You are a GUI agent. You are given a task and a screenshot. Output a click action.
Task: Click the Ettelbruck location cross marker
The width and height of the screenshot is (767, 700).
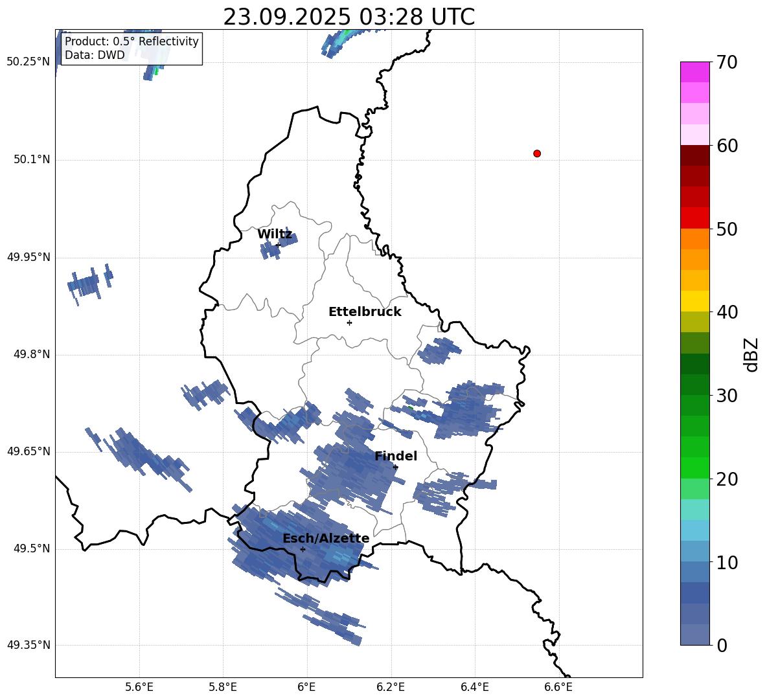349,322
